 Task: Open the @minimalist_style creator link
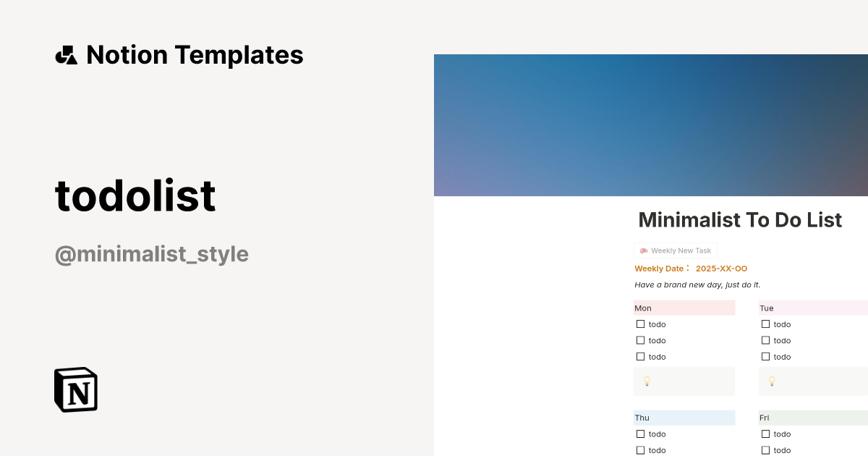[x=151, y=254]
